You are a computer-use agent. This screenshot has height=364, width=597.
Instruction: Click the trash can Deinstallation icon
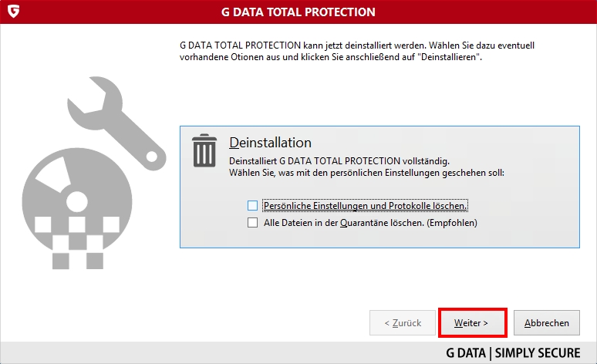tap(204, 150)
